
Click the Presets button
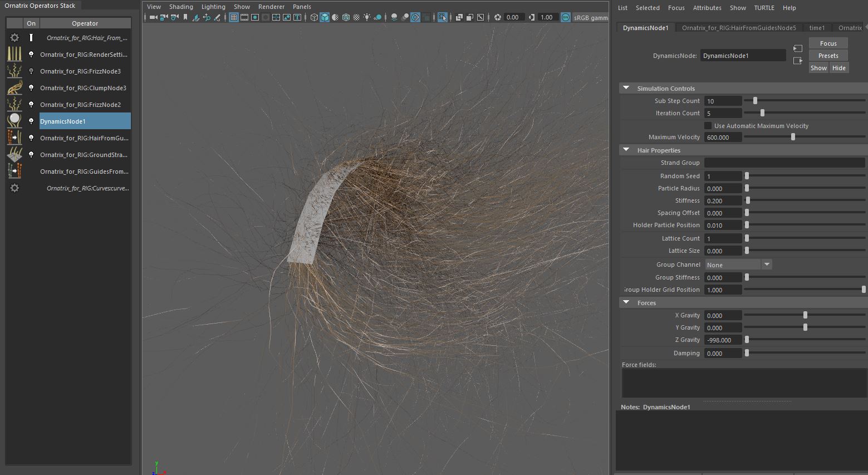pyautogui.click(x=828, y=56)
